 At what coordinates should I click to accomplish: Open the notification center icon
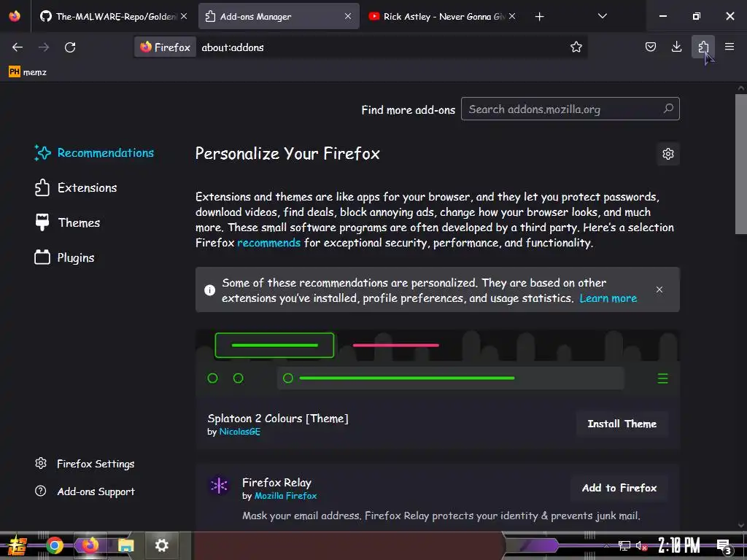(724, 546)
